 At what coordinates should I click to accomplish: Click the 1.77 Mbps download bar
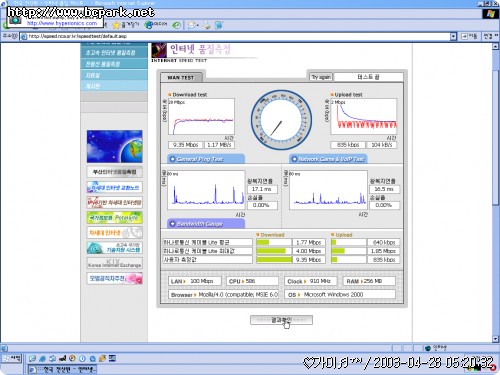point(274,242)
